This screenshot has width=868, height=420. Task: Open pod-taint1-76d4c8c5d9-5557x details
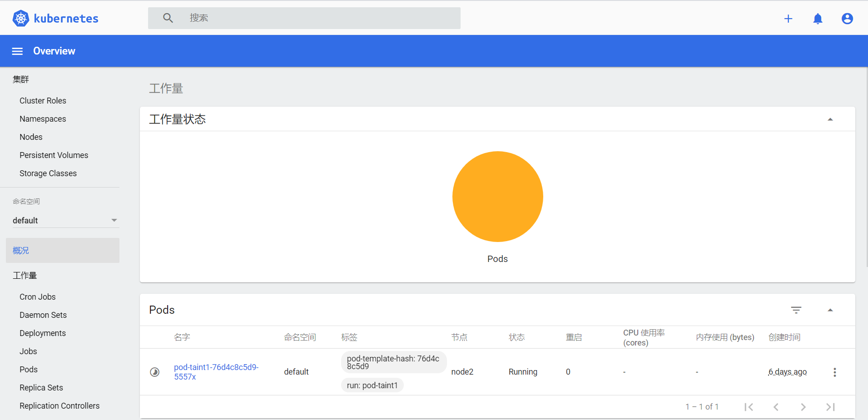[216, 371]
